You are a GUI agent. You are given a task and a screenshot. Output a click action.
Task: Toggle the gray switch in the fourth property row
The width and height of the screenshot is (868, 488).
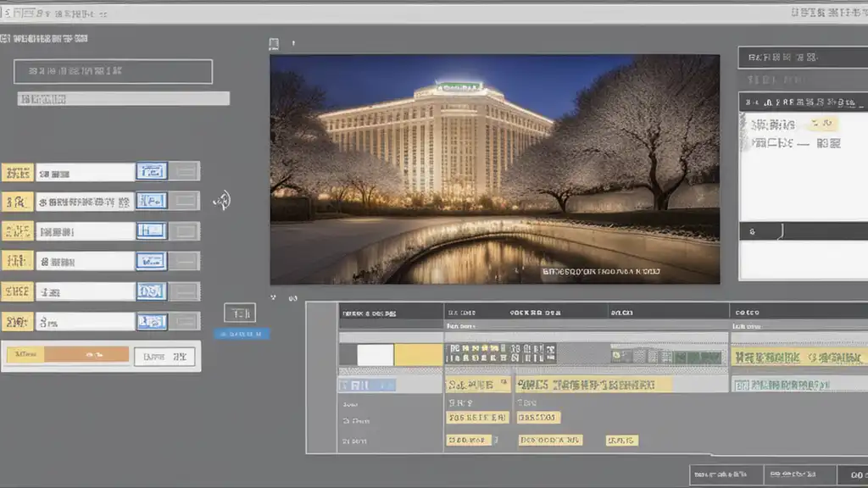click(x=185, y=261)
